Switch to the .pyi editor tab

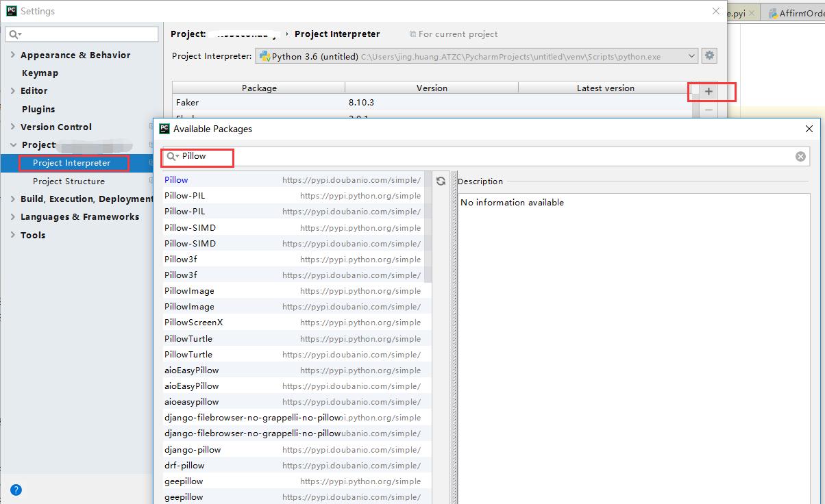[x=743, y=13]
